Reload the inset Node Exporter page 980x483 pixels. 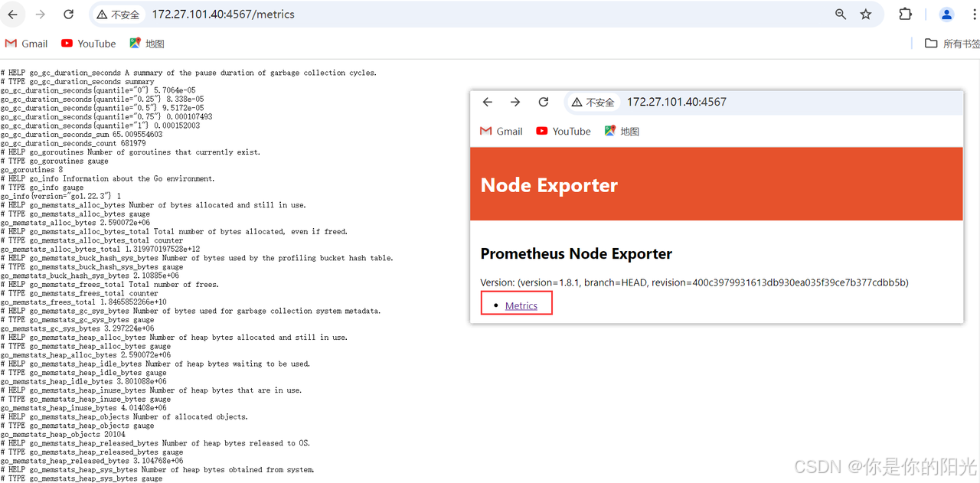[x=544, y=102]
